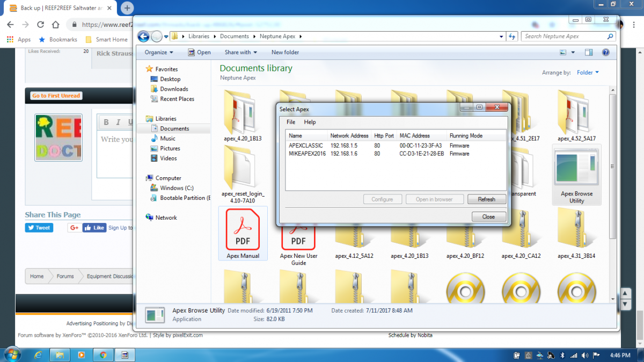
Task: Launch Google Chrome from the taskbar
Action: click(103, 355)
